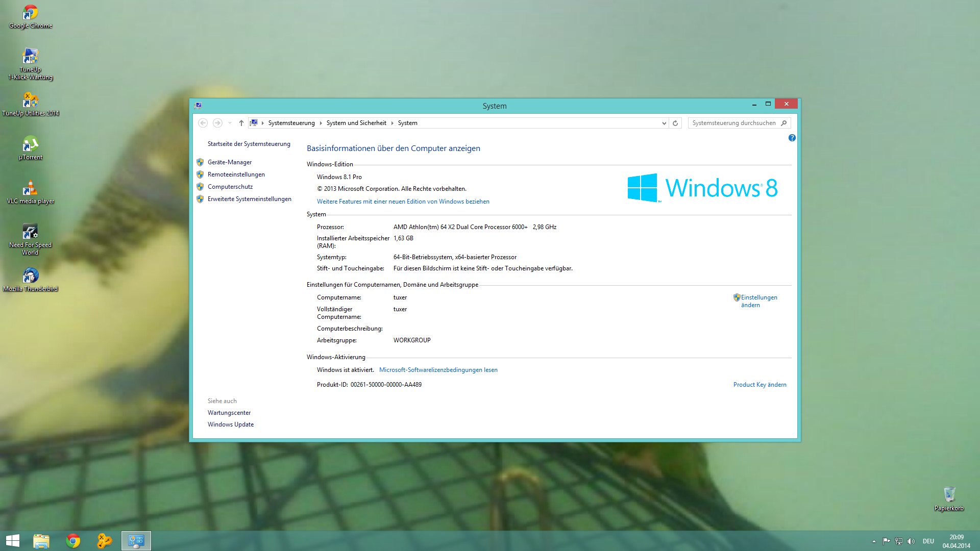Click the refresh address bar button

coord(675,123)
